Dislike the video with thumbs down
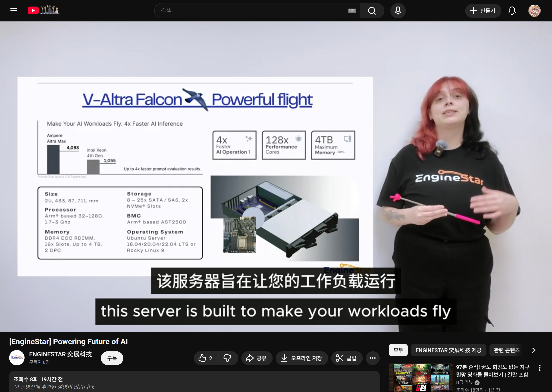552x392 pixels. coord(228,358)
